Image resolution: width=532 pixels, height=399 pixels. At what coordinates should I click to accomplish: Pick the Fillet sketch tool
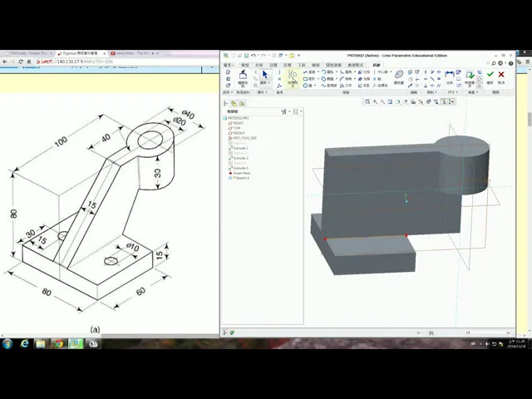(346, 72)
